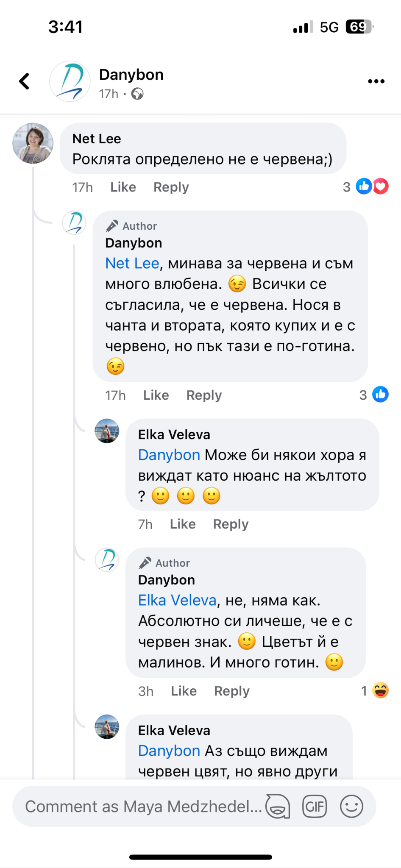
Task: Open the Elka Veleva mention link
Action: (177, 600)
